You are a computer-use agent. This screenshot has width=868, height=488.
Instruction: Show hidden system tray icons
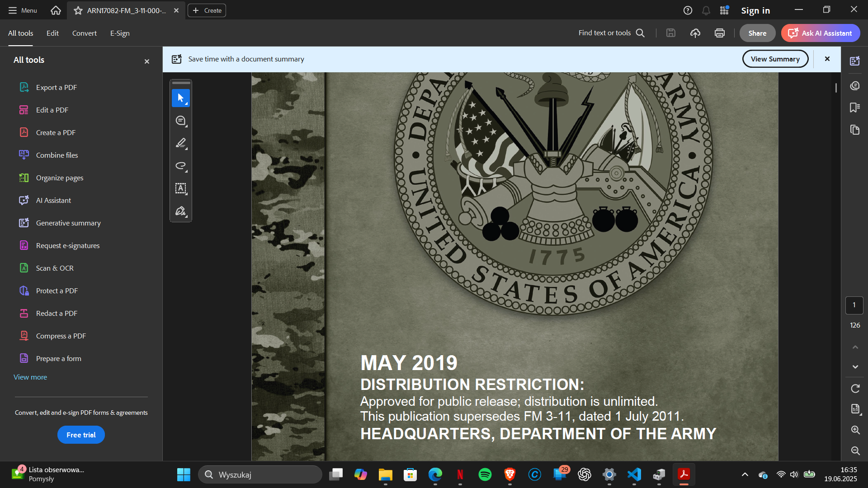(x=745, y=474)
